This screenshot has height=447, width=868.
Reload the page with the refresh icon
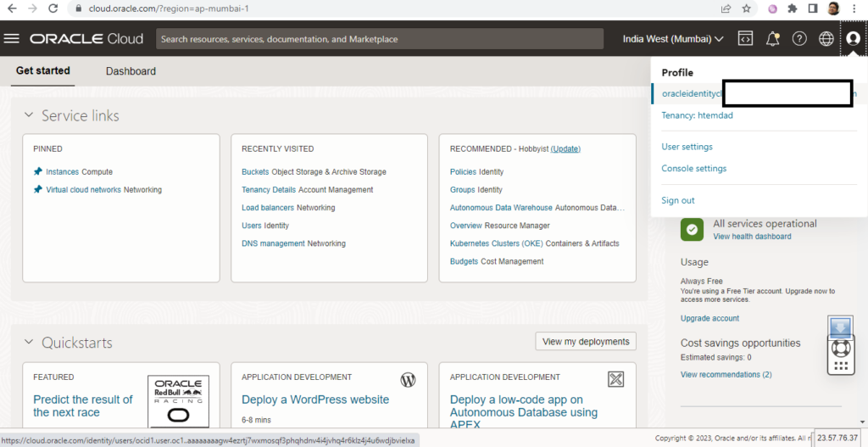53,8
